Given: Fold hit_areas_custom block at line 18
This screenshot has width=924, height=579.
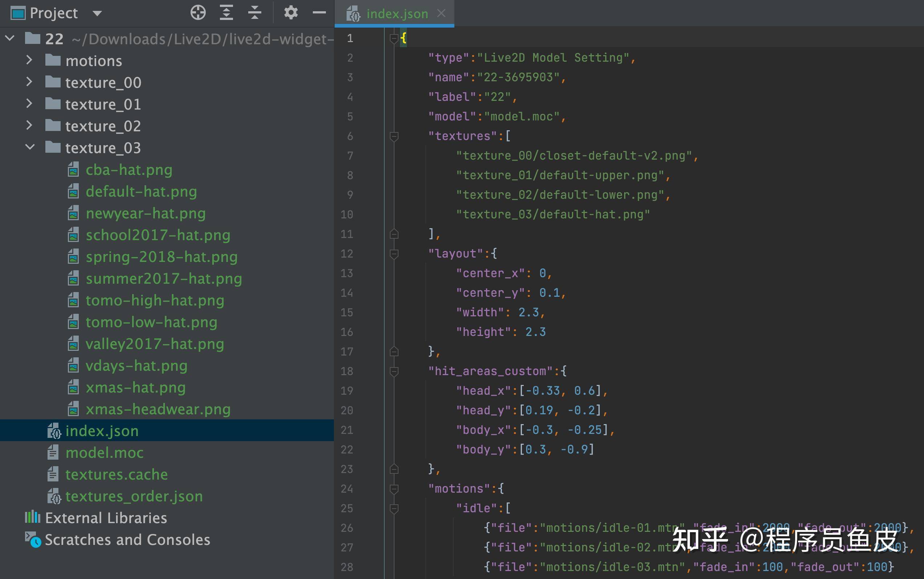Looking at the screenshot, I should click(x=394, y=371).
